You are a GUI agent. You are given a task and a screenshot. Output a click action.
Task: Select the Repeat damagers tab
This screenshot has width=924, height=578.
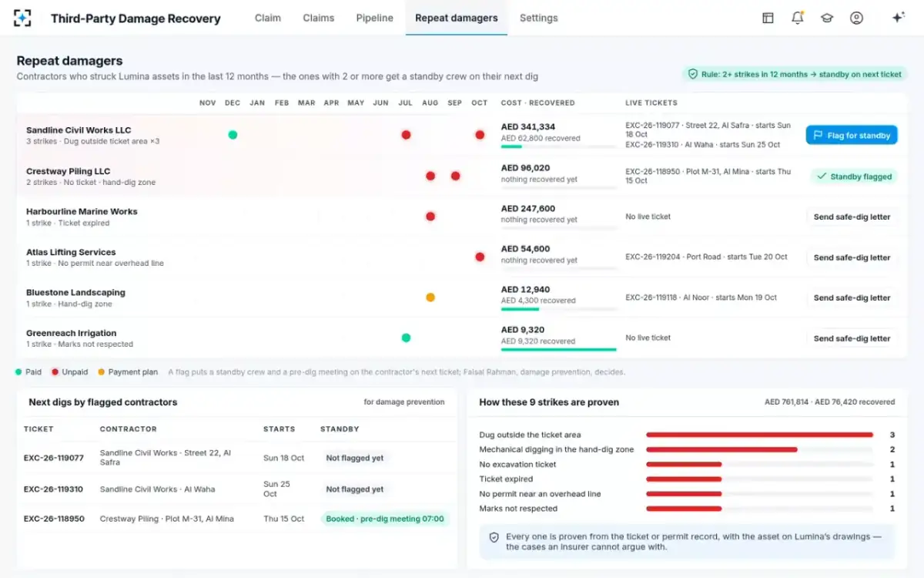(457, 18)
